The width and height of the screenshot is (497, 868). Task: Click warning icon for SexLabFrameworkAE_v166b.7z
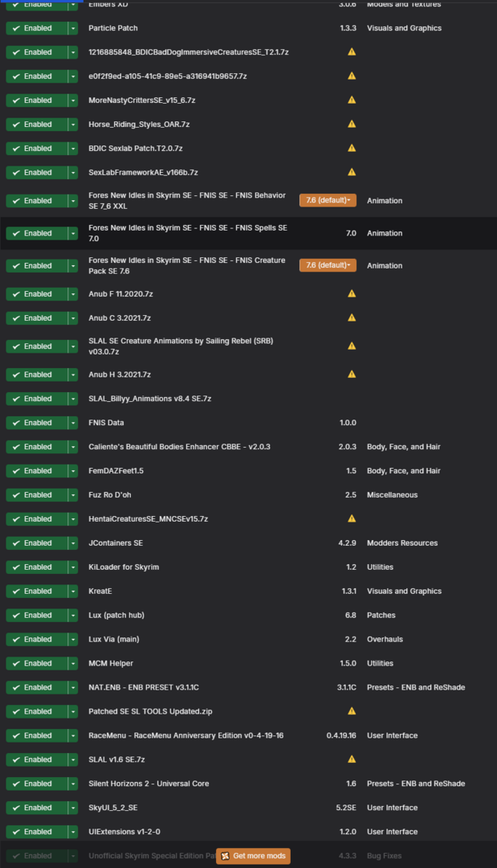tap(352, 172)
